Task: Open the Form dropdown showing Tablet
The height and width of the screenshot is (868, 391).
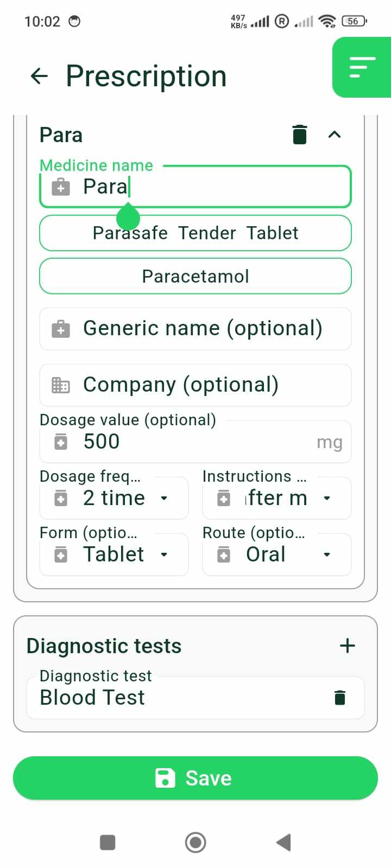Action: coord(114,554)
